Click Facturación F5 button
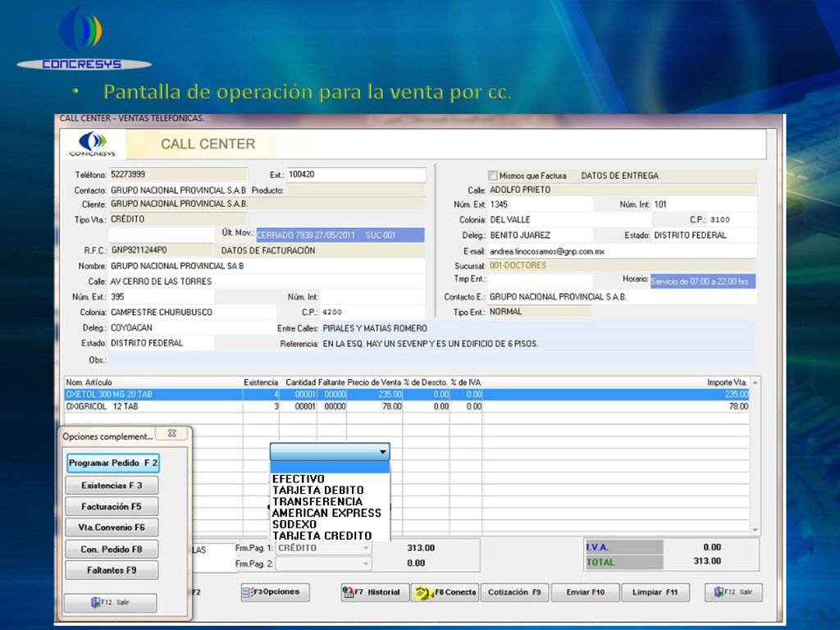 coord(112,506)
